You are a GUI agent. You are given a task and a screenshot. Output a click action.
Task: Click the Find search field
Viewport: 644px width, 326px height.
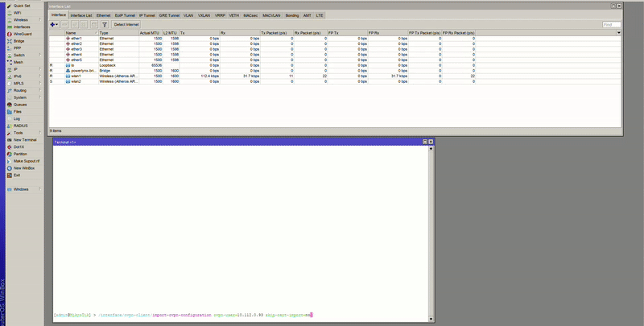coord(612,25)
